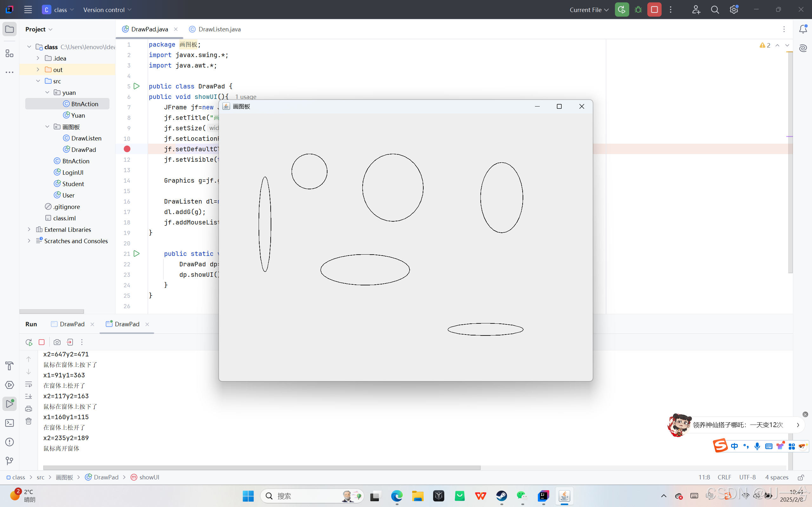The image size is (812, 507).
Task: Click the CRLF line separator widget
Action: 724,477
